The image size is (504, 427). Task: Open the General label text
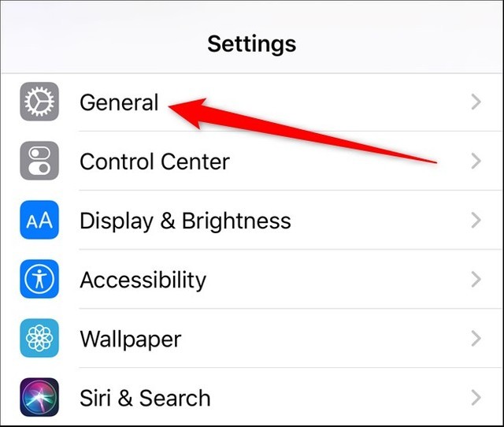tap(119, 102)
